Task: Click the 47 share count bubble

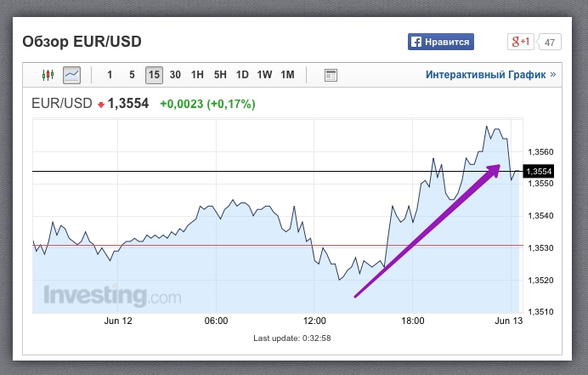Action: click(550, 42)
